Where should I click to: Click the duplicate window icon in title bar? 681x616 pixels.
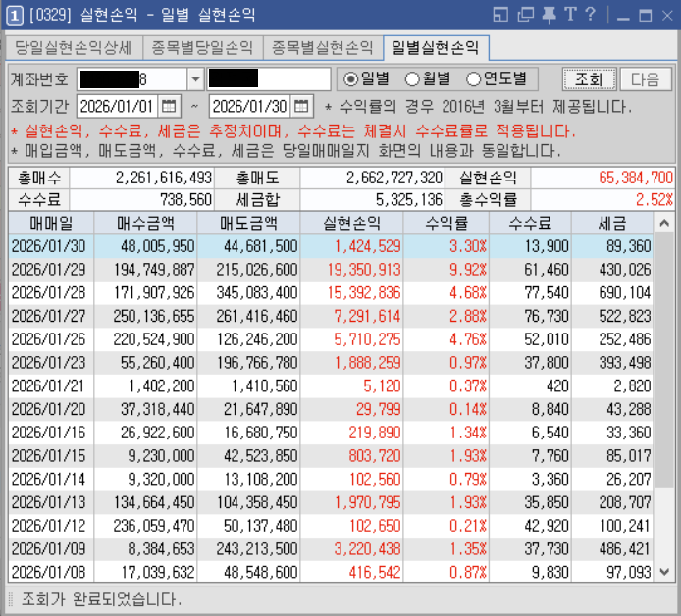[526, 15]
